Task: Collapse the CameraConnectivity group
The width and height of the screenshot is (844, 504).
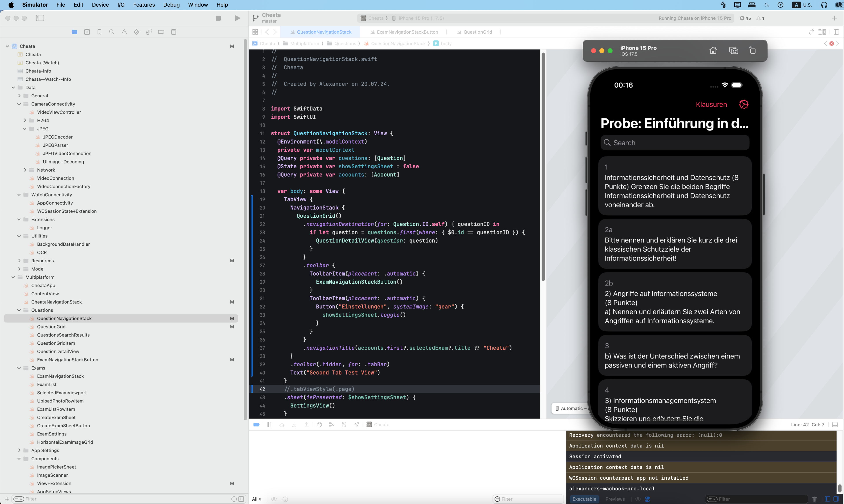Action: 19,104
